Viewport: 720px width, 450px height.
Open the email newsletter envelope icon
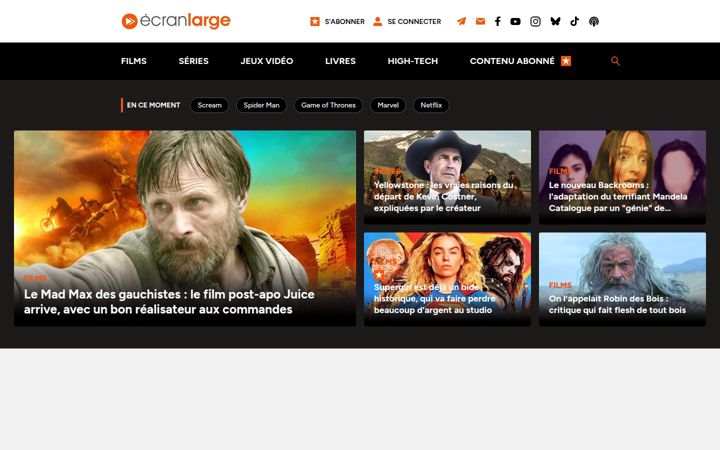[x=480, y=21]
